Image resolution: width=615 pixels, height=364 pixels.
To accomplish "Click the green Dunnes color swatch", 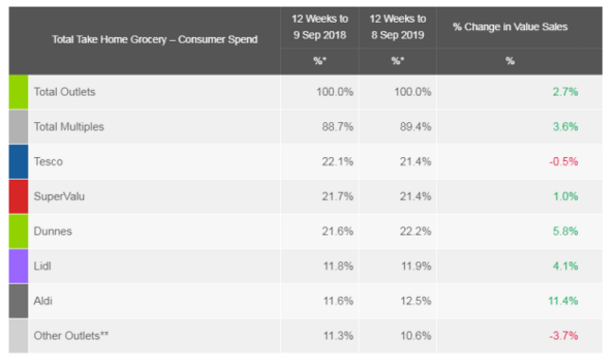I will 18,232.
